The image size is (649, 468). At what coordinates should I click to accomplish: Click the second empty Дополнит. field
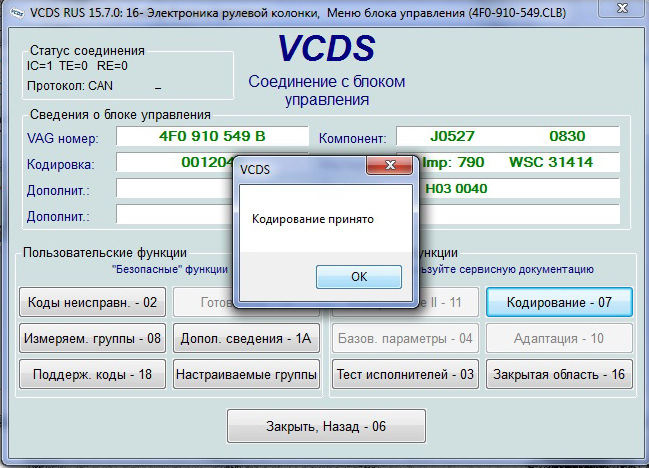[175, 214]
